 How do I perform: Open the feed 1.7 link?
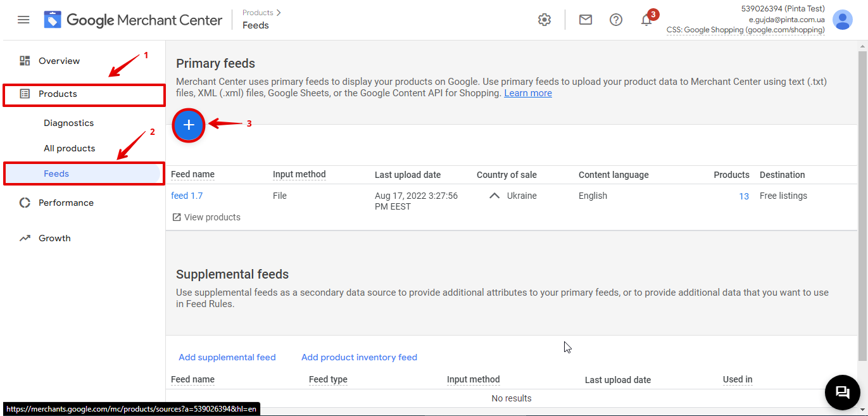tap(187, 196)
